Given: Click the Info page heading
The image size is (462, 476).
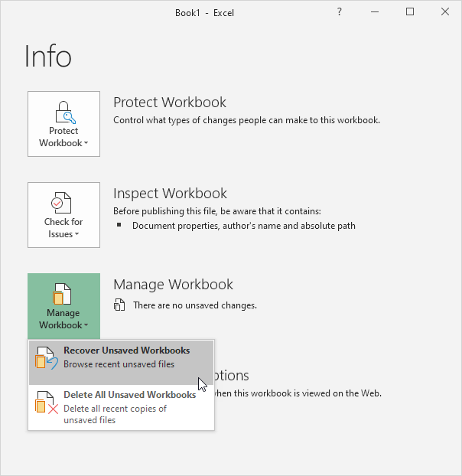Looking at the screenshot, I should coord(48,56).
